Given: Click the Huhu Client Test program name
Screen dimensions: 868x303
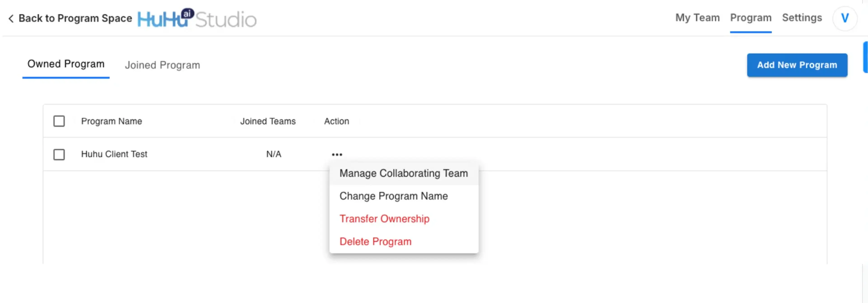Looking at the screenshot, I should pos(114,154).
